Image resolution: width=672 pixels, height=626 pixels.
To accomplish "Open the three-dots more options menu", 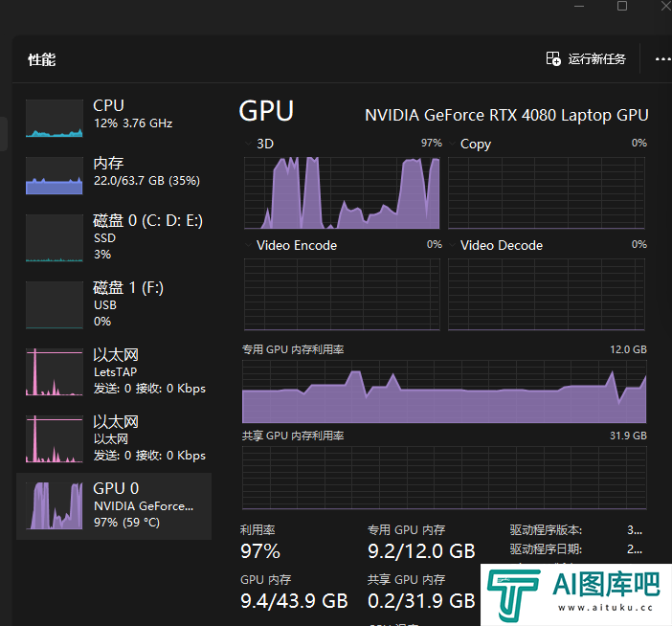I will [663, 59].
